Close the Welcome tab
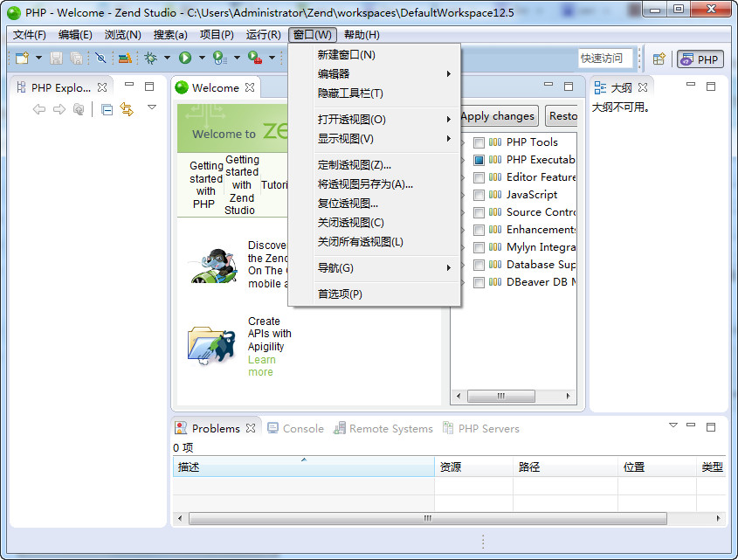738x560 pixels. [x=250, y=87]
